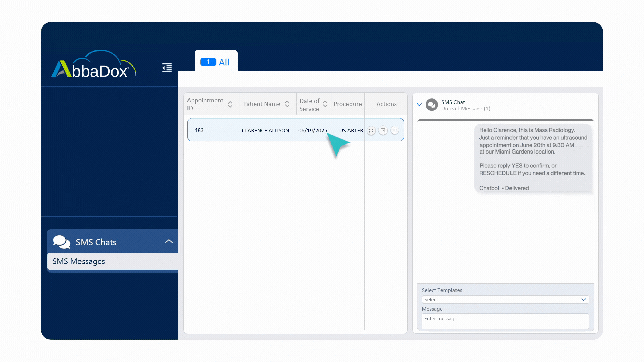Open SMS Messages sidebar item
The width and height of the screenshot is (644, 362).
tap(113, 261)
